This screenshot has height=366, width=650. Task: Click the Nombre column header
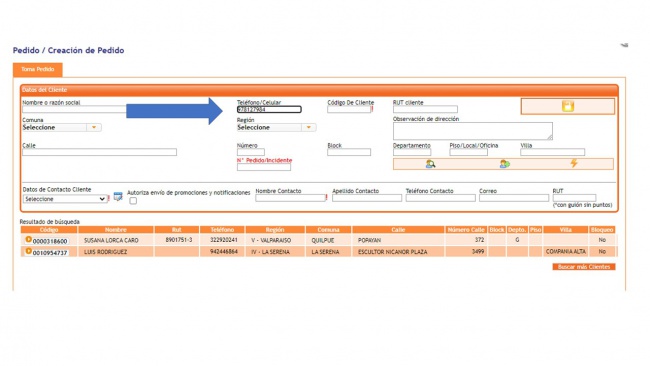116,230
